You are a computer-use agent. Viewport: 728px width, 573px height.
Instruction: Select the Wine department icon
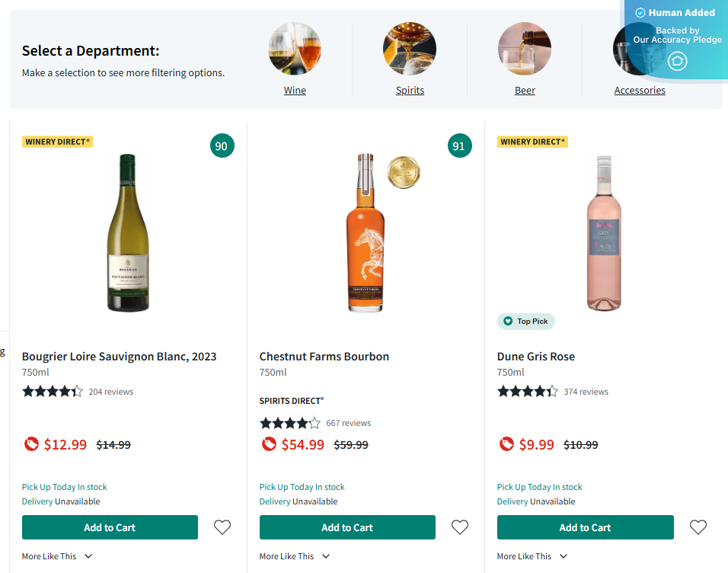(295, 49)
